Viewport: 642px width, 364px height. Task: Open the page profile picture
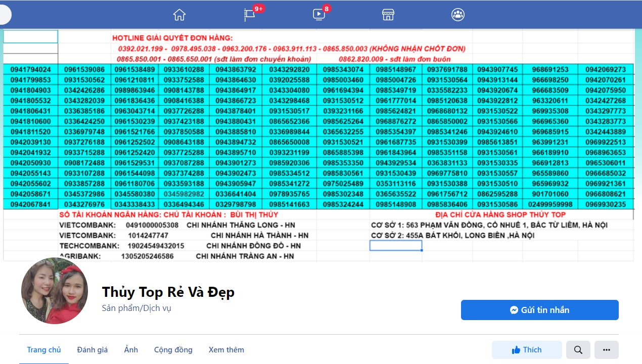[x=55, y=291]
